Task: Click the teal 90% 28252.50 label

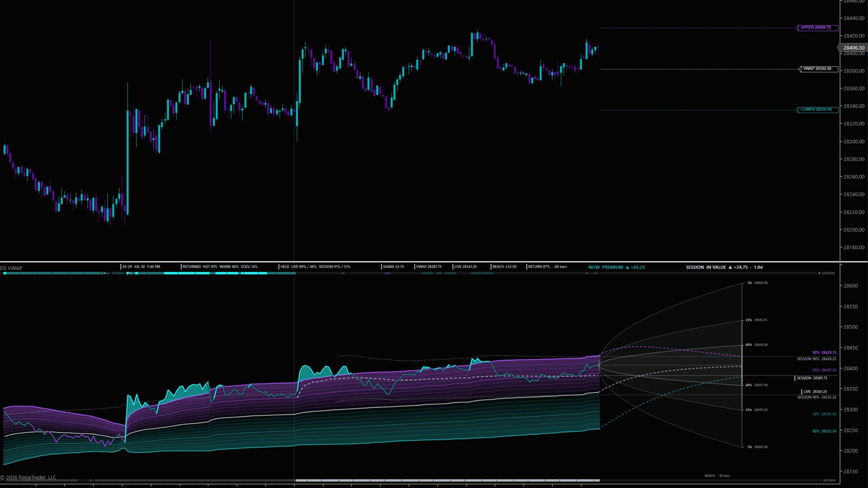Action: [824, 431]
